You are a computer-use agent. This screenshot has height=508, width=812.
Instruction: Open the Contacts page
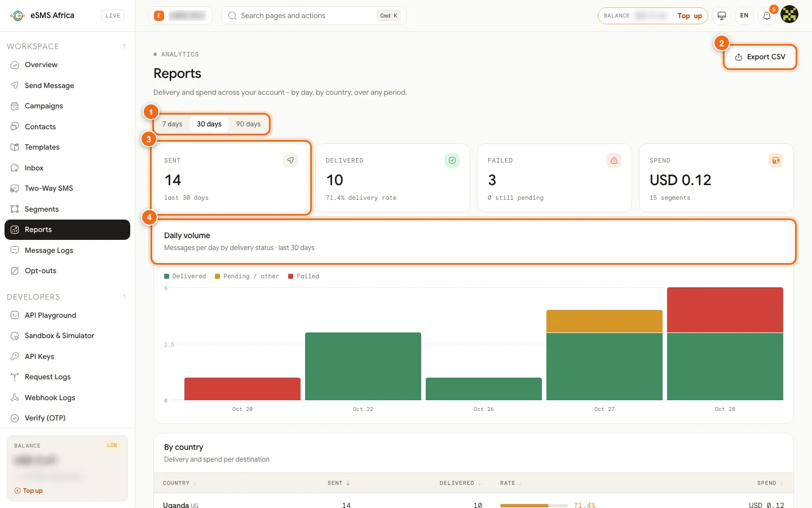point(67,127)
